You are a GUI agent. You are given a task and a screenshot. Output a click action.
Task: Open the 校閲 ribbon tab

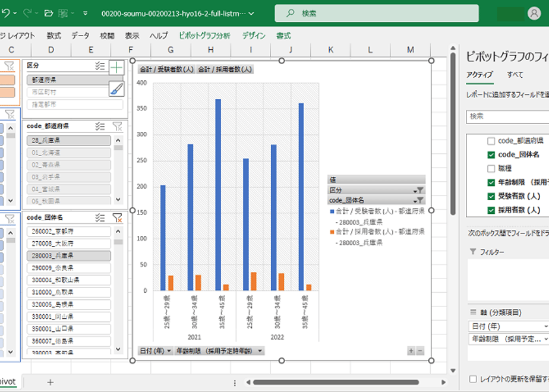pos(107,36)
